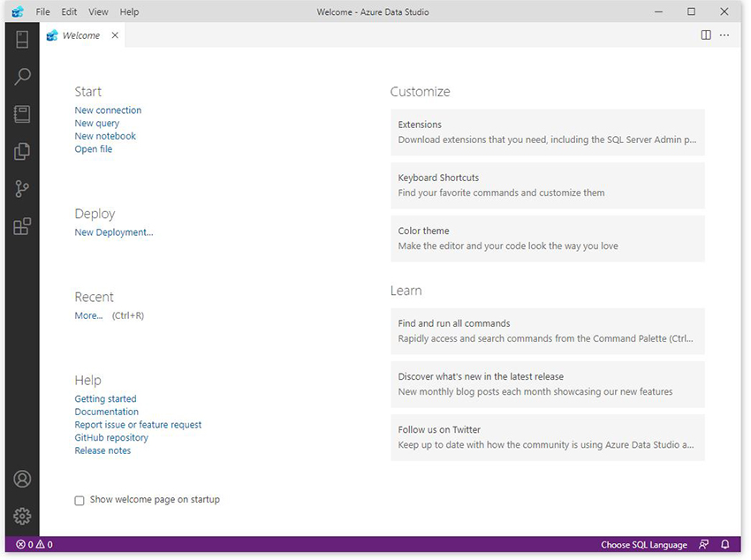Image resolution: width=751 pixels, height=560 pixels.
Task: Click Choose SQL Language in status bar
Action: pyautogui.click(x=644, y=545)
